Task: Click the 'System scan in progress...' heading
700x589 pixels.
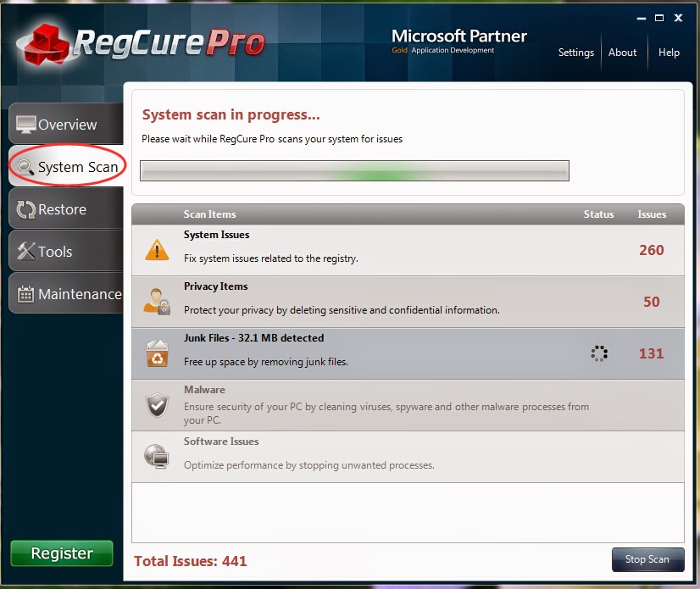Action: point(231,114)
